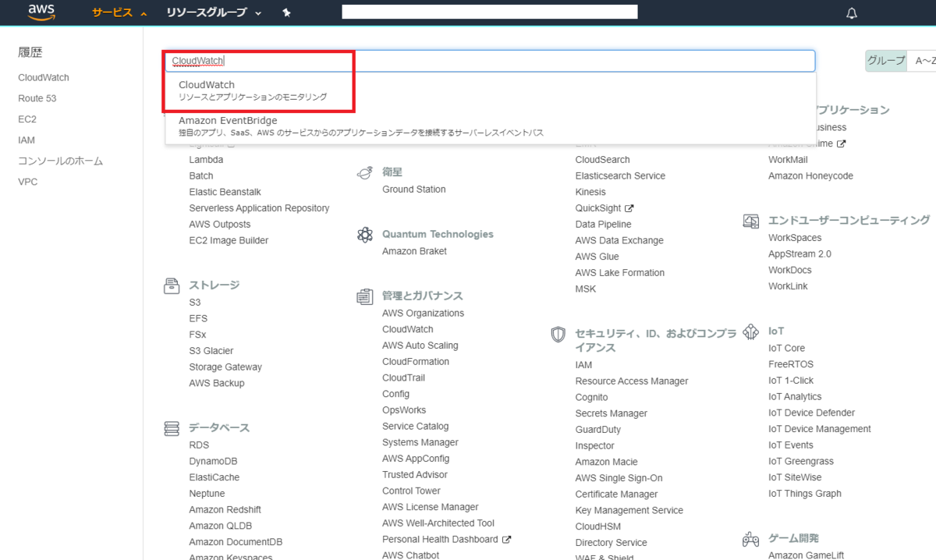Select the A~Z view toggle
This screenshot has width=936, height=560.
(x=924, y=61)
